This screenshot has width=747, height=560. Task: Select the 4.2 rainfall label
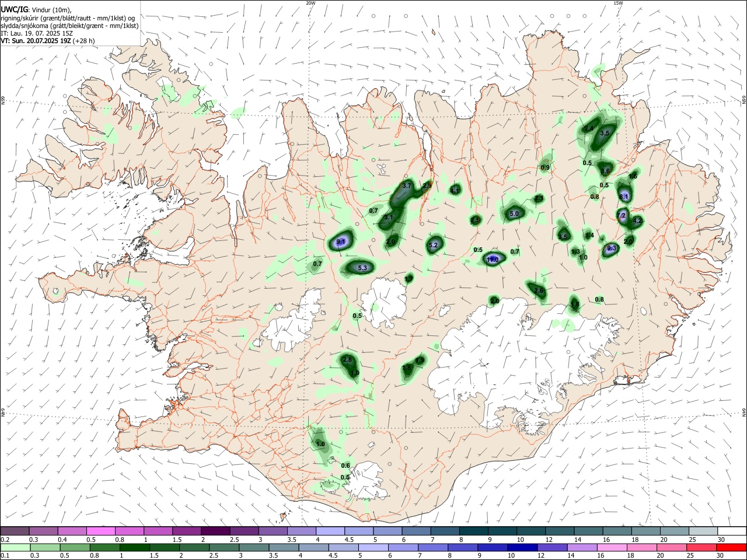[637, 220]
